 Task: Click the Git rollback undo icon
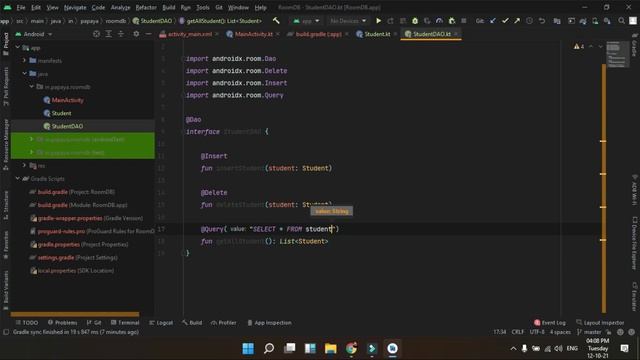click(x=542, y=20)
